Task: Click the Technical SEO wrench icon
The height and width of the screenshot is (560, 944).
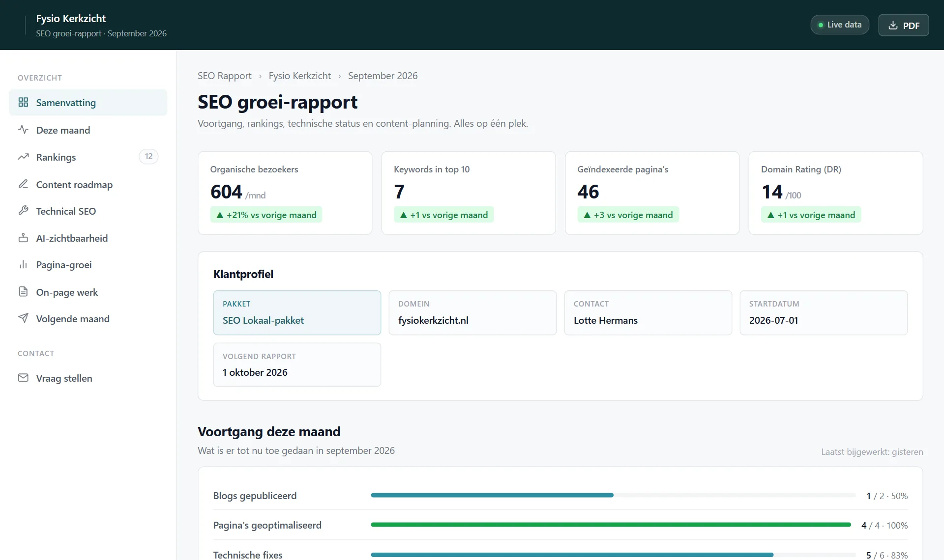Action: [x=23, y=211]
